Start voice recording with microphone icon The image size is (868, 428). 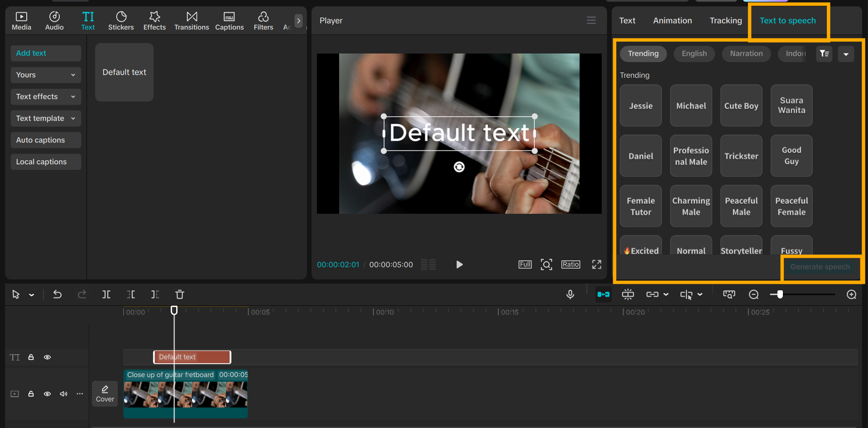click(x=570, y=294)
